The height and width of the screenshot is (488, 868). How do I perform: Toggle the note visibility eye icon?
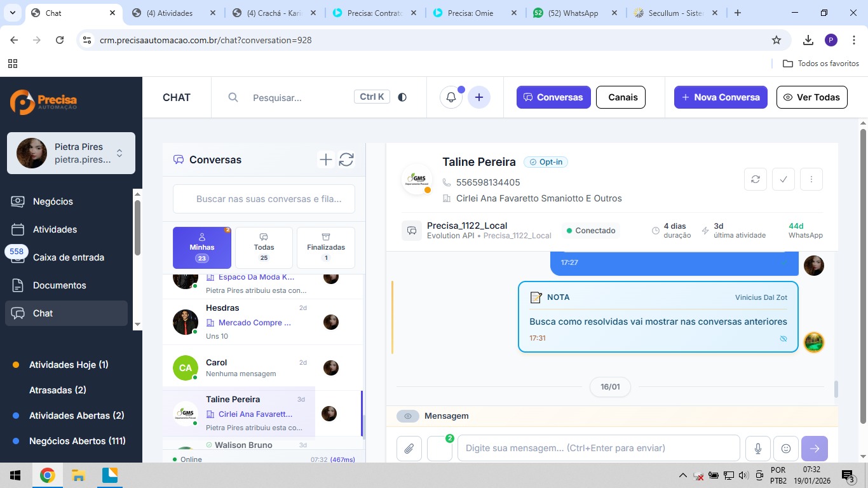pos(783,339)
